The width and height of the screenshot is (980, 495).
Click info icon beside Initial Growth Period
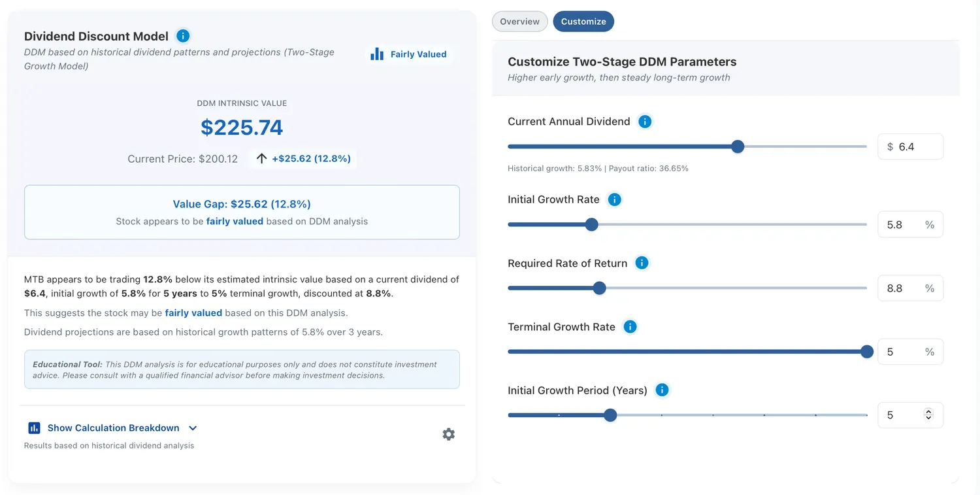662,390
